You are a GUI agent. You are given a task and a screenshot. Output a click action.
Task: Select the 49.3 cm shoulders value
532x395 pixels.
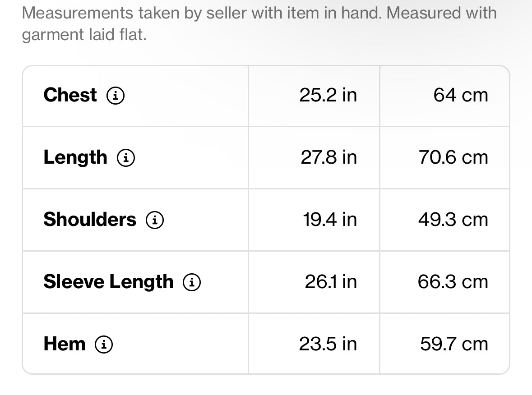[453, 220]
